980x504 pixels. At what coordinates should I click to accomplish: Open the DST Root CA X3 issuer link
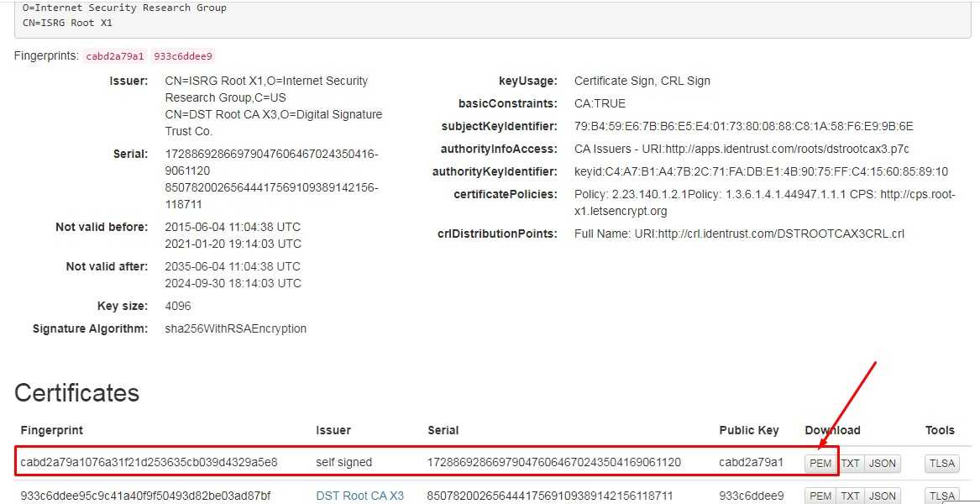[x=359, y=496]
